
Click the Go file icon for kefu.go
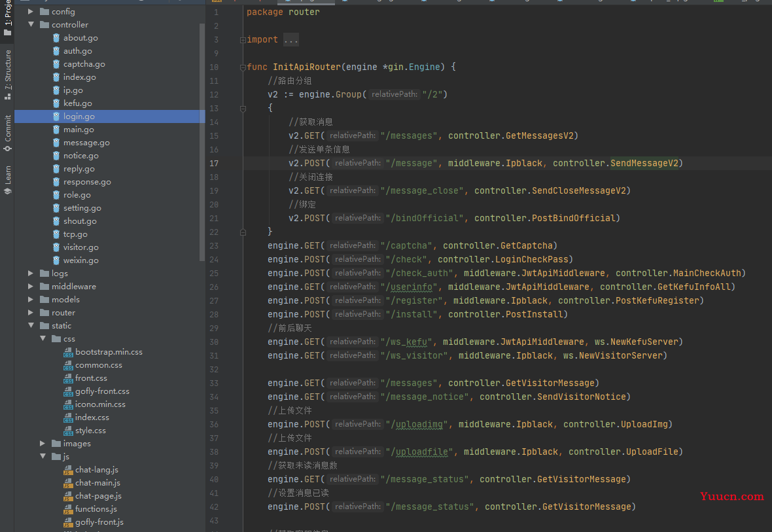56,103
